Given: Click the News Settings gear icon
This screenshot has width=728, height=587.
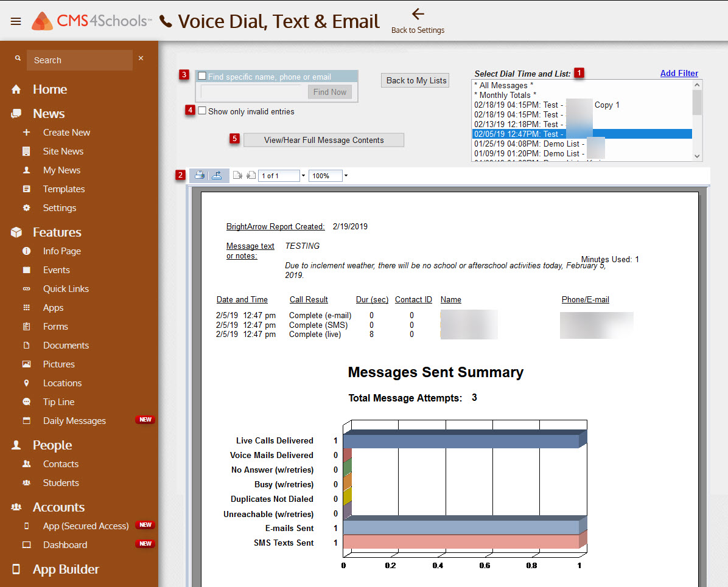Looking at the screenshot, I should pyautogui.click(x=26, y=208).
